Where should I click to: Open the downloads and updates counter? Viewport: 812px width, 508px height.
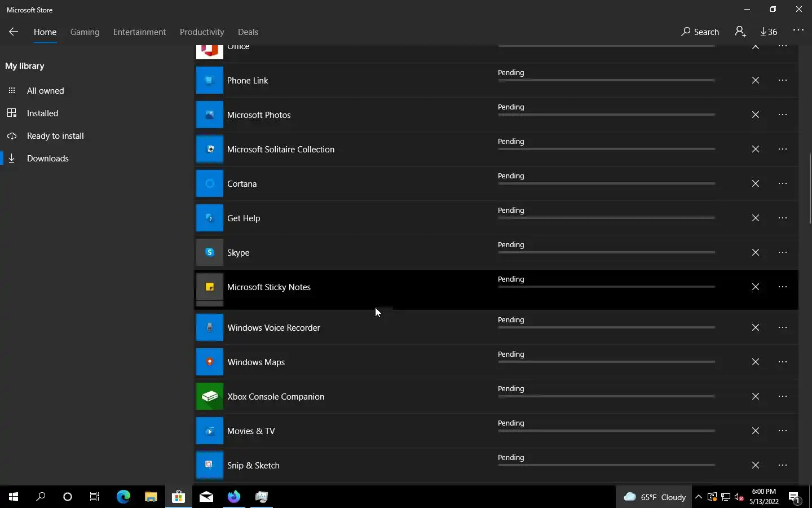coord(769,32)
